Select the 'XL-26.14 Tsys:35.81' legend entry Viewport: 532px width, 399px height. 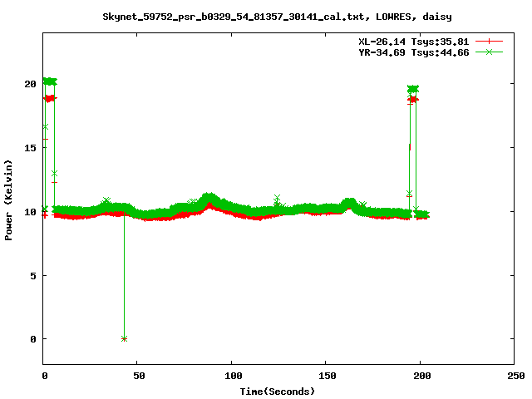[x=414, y=42]
